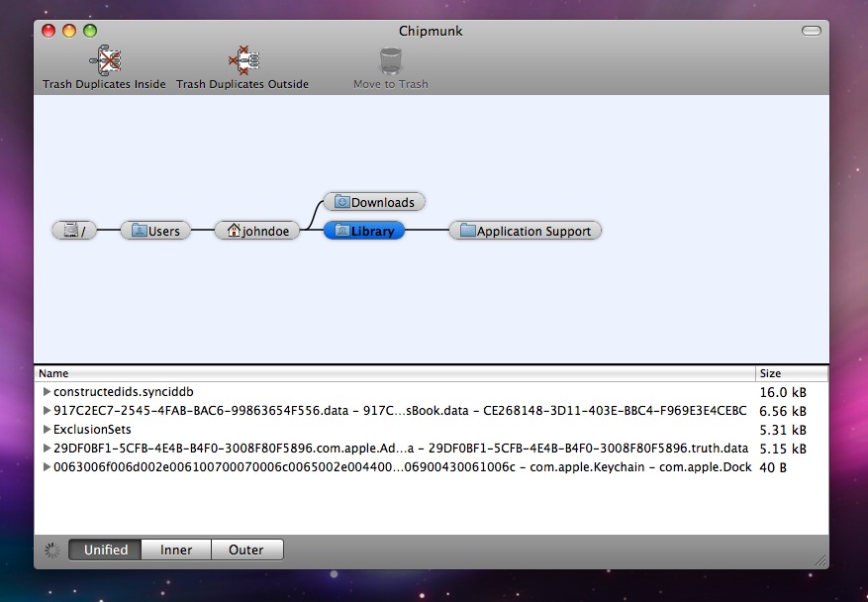The image size is (868, 602).
Task: Select the Downloads node in the tree graph
Action: pyautogui.click(x=374, y=202)
